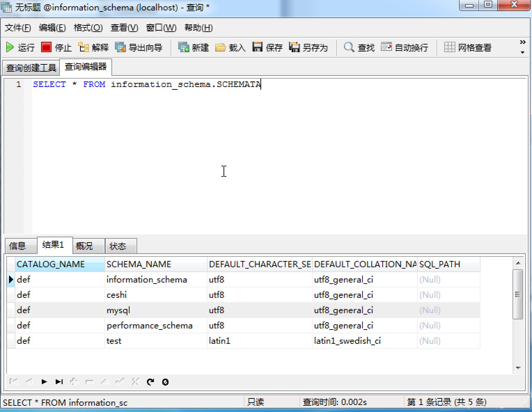Image resolution: width=532 pixels, height=412 pixels.
Task: Open the Export Wizard
Action: 120,47
